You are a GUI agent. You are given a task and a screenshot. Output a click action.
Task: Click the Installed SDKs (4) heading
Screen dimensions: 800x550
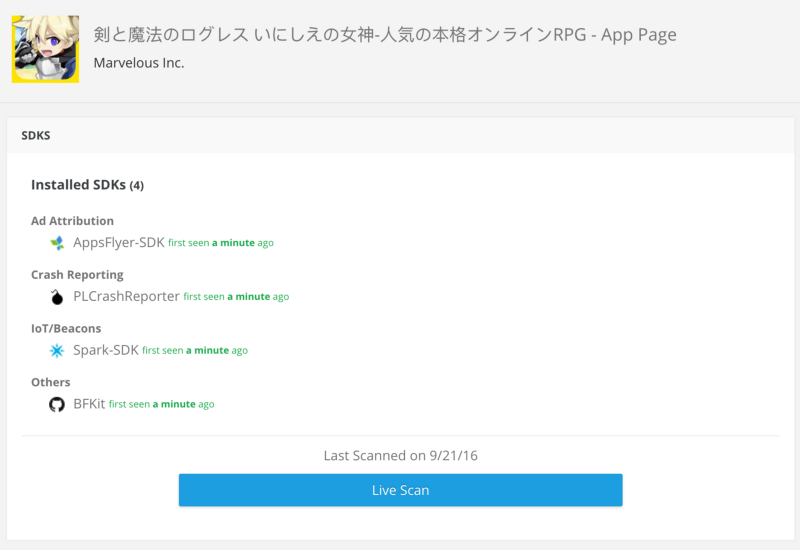[87, 185]
